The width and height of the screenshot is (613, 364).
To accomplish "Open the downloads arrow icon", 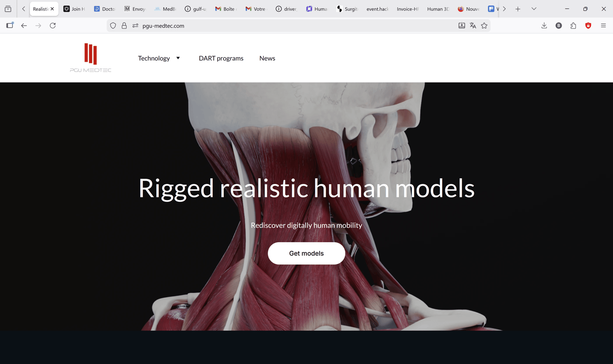I will click(544, 26).
